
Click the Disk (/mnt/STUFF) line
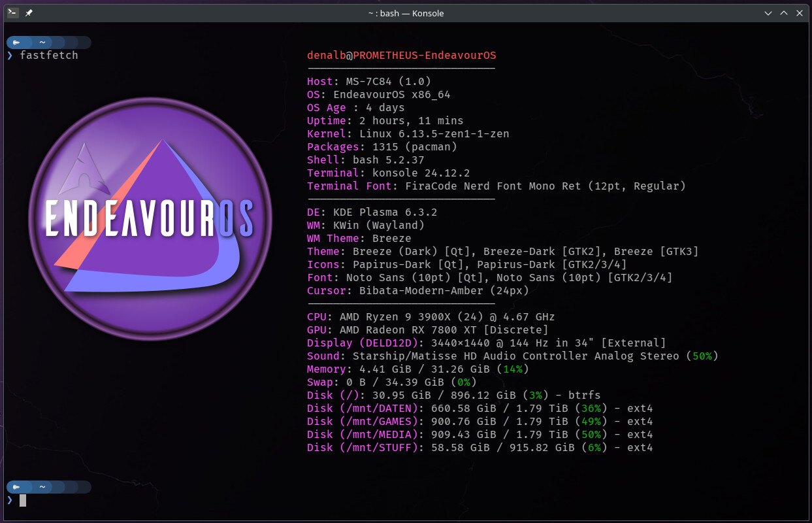coord(480,448)
